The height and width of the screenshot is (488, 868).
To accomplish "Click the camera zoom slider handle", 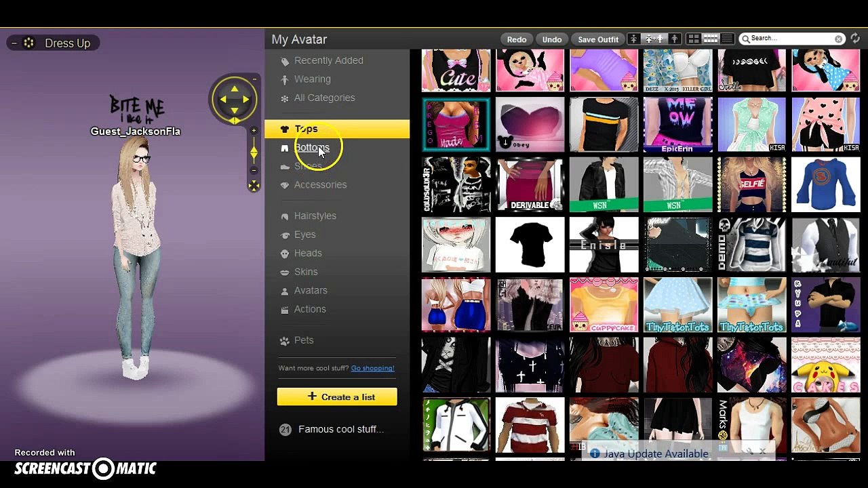I will pyautogui.click(x=254, y=152).
